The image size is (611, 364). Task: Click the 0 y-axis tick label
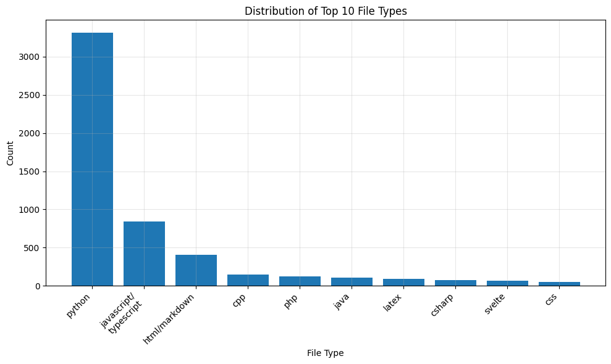click(39, 286)
